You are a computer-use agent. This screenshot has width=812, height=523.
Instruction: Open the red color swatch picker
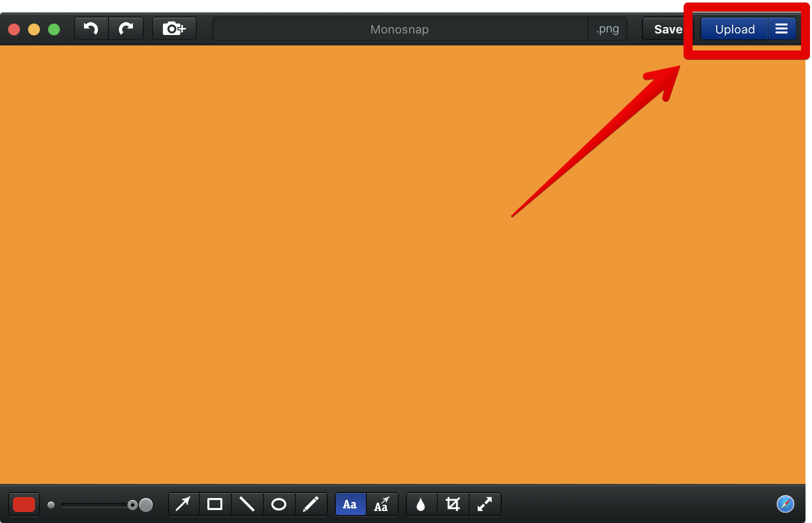23,504
